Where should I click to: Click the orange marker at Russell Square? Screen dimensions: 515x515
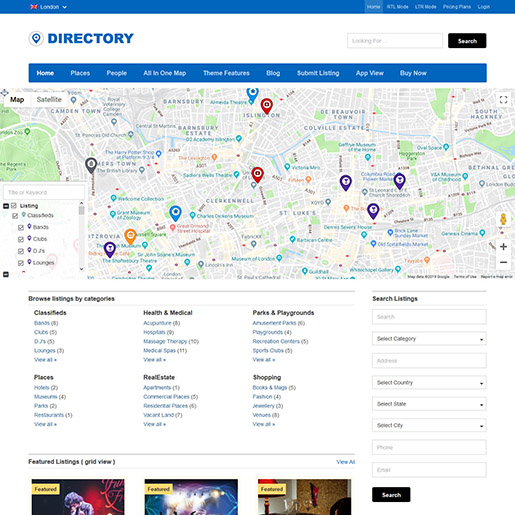pos(130,237)
